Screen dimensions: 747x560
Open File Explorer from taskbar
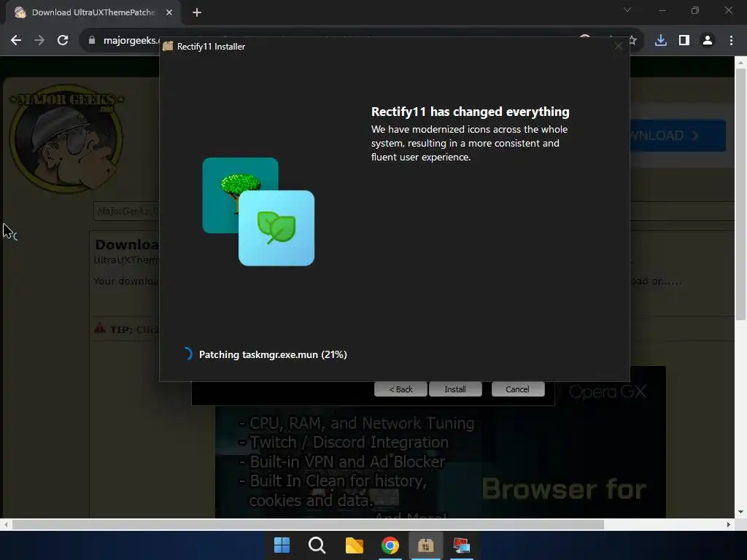(x=354, y=545)
